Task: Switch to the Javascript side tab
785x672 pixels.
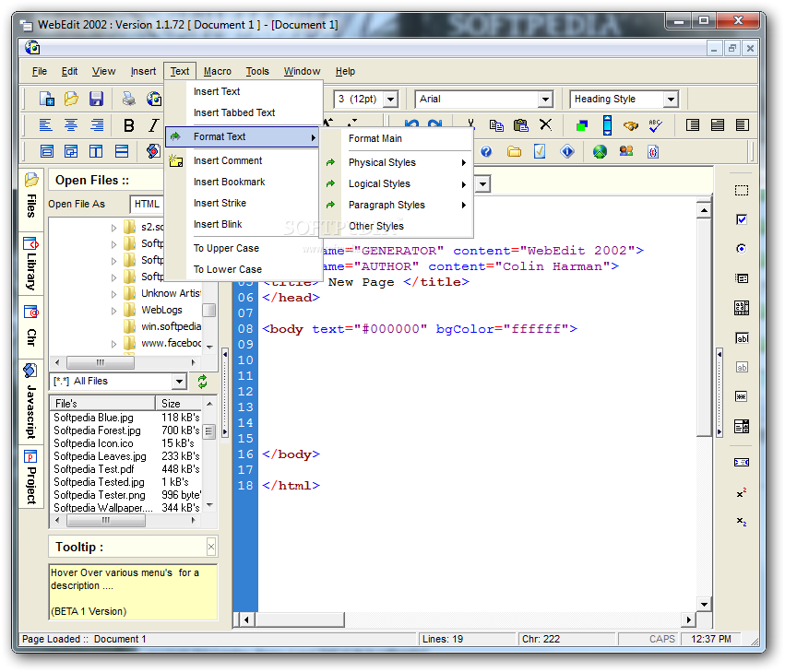Action: pos(31,401)
